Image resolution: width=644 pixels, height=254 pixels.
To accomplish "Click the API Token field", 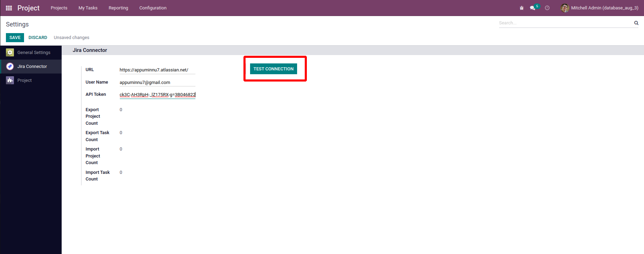I will coord(157,95).
